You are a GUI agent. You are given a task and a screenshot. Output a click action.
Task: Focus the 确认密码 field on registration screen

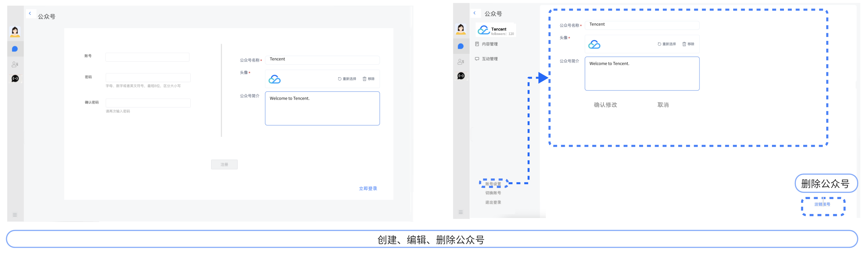click(x=148, y=103)
